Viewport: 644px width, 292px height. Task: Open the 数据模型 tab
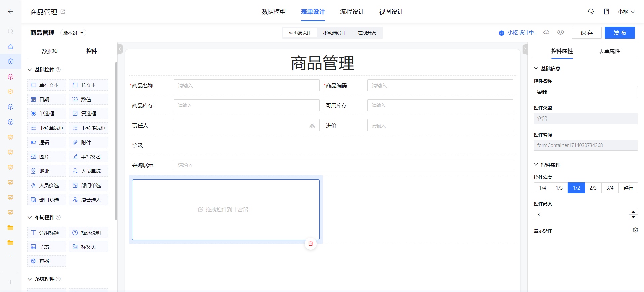(274, 12)
